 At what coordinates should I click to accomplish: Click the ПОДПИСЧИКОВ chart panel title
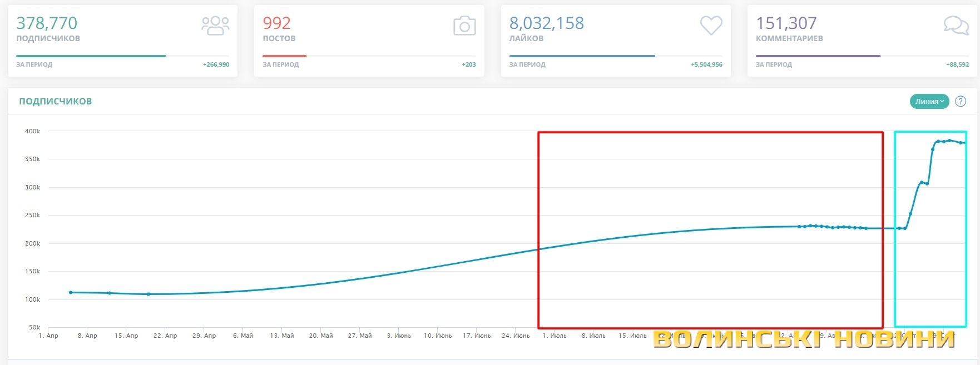(56, 101)
